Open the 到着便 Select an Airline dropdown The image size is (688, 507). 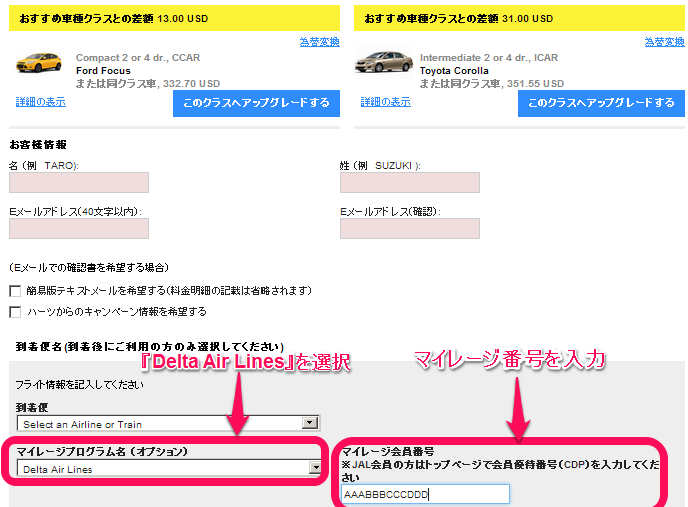[168, 424]
